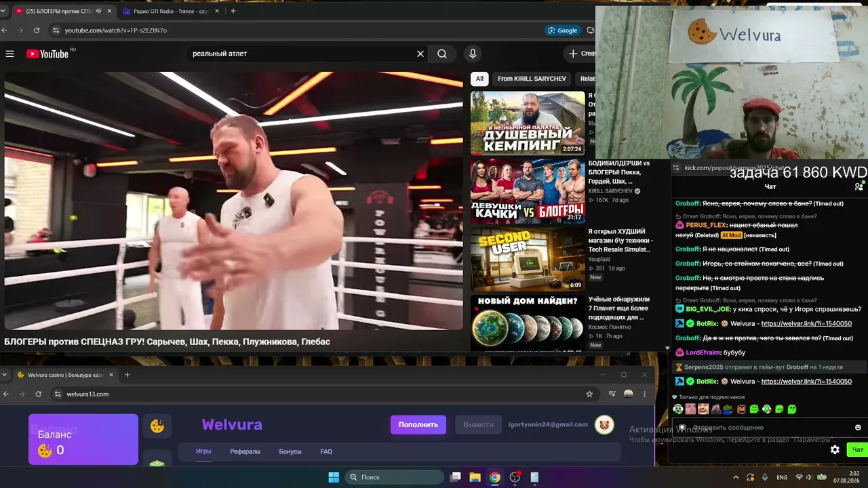Click the Welvura cookie icon button
The height and width of the screenshot is (488, 868).
pos(157,426)
